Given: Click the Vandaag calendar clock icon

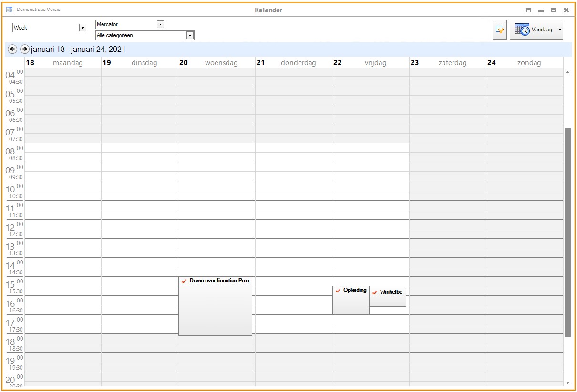Looking at the screenshot, I should (522, 30).
